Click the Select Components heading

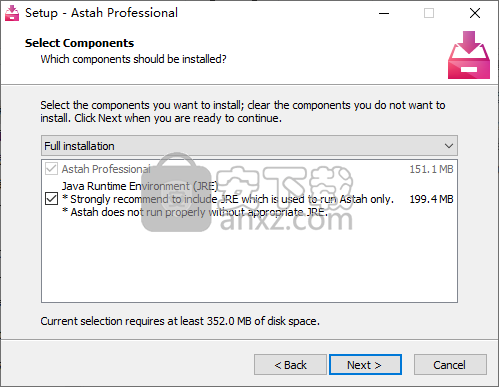(x=79, y=43)
